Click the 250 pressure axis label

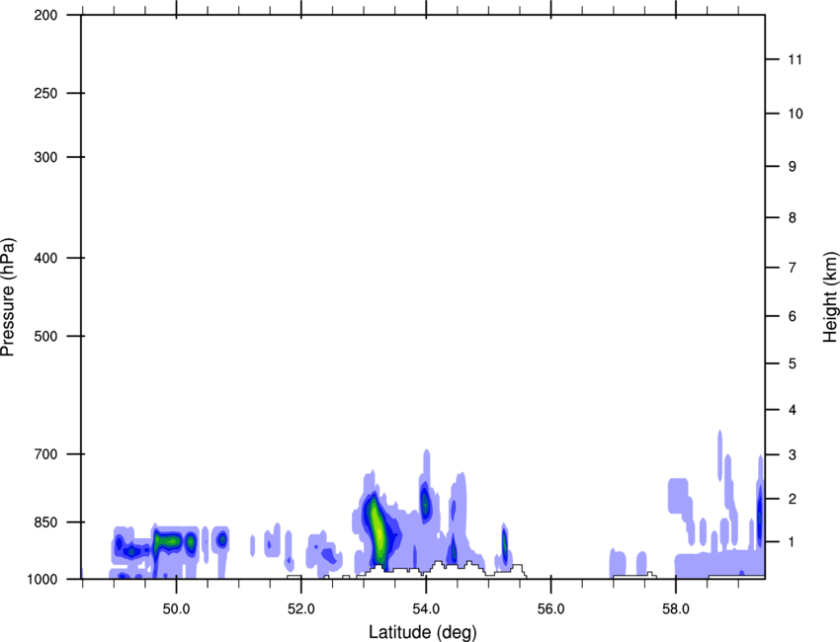(45, 93)
